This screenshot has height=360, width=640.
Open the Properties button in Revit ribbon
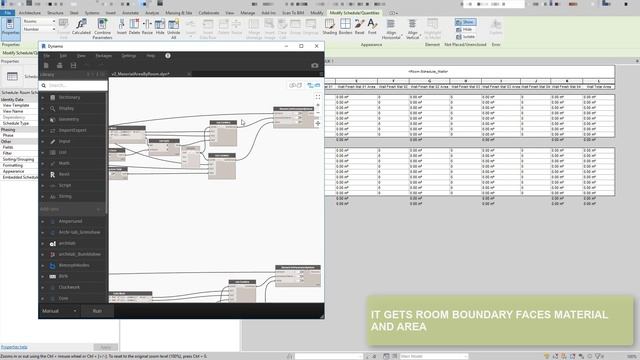coord(10,28)
